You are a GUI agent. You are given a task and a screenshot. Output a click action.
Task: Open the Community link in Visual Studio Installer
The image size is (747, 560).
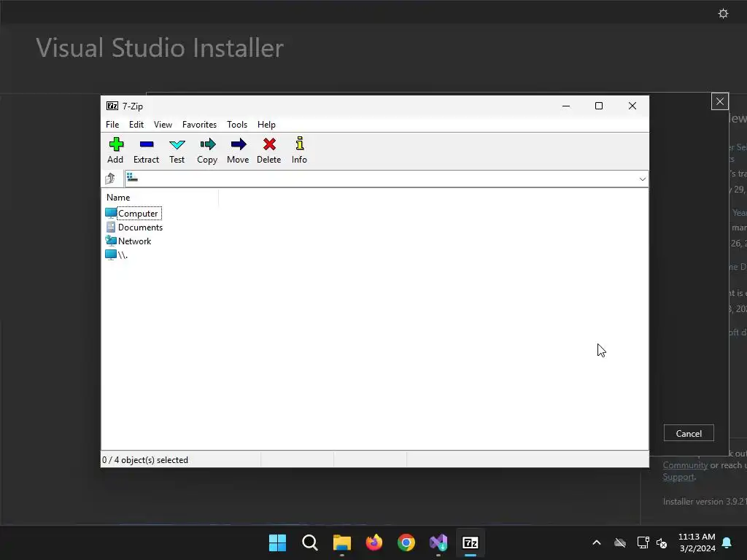click(x=685, y=465)
